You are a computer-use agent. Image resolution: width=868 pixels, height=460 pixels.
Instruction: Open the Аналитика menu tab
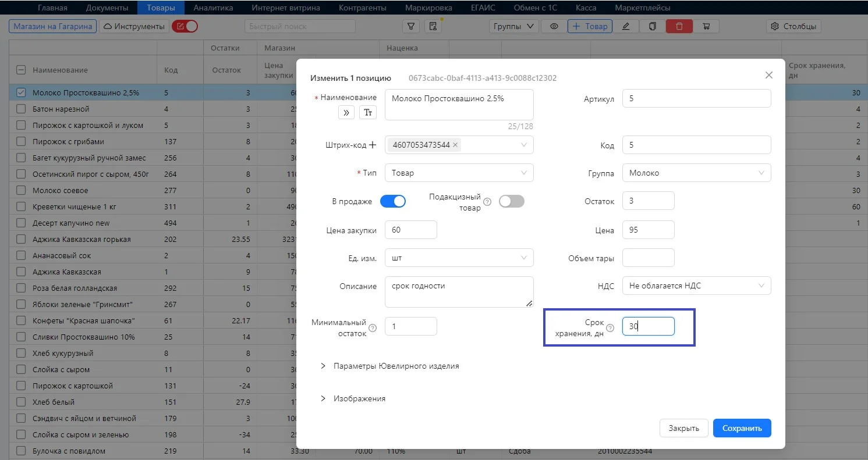213,8
